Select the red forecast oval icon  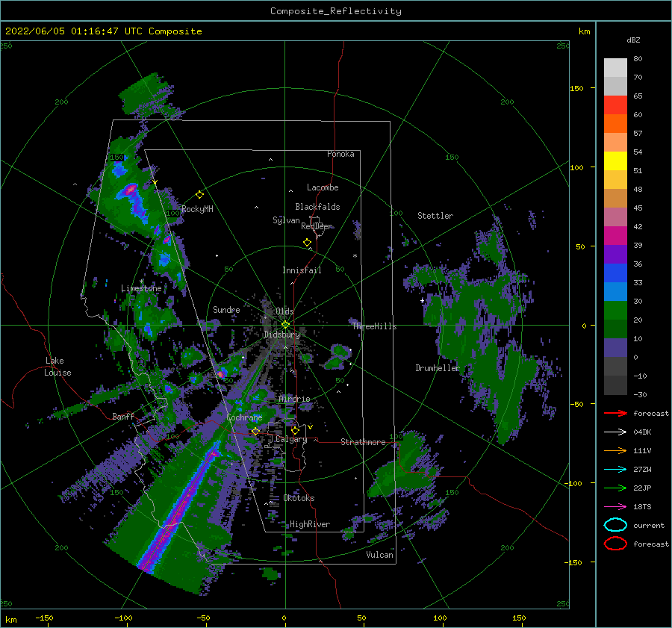pos(615,544)
